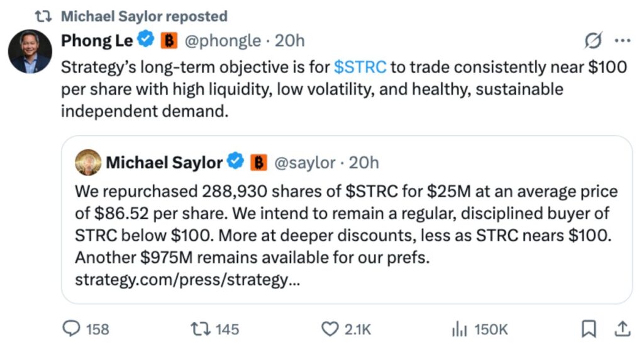The image size is (644, 362).
Task: Click the @phongle handle
Action: [x=223, y=41]
